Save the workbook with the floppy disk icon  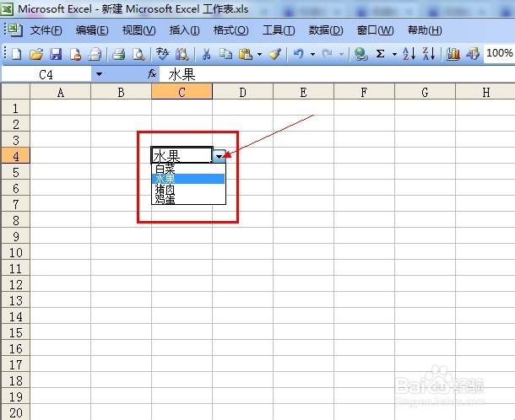(56, 54)
